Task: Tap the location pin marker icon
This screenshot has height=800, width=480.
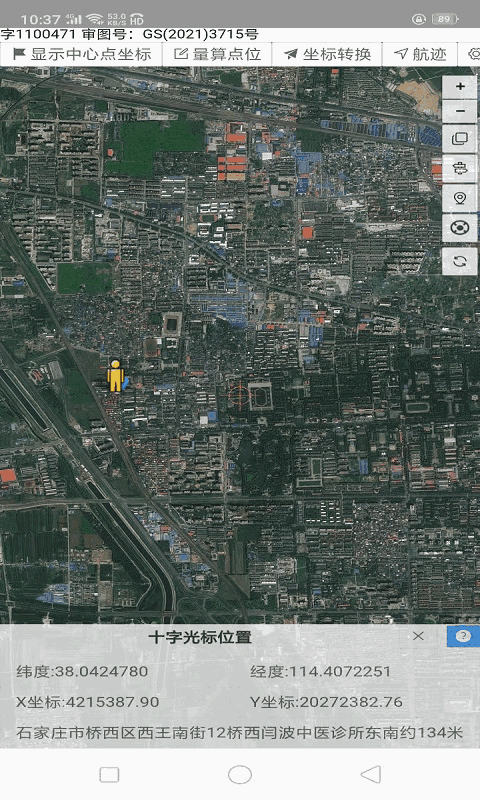Action: click(x=460, y=197)
